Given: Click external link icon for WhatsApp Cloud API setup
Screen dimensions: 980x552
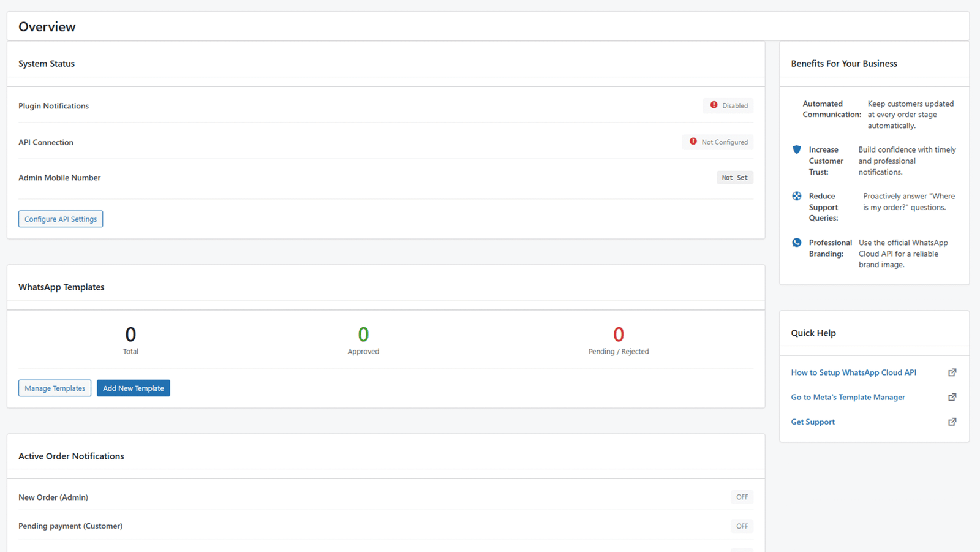Looking at the screenshot, I should click(x=952, y=372).
